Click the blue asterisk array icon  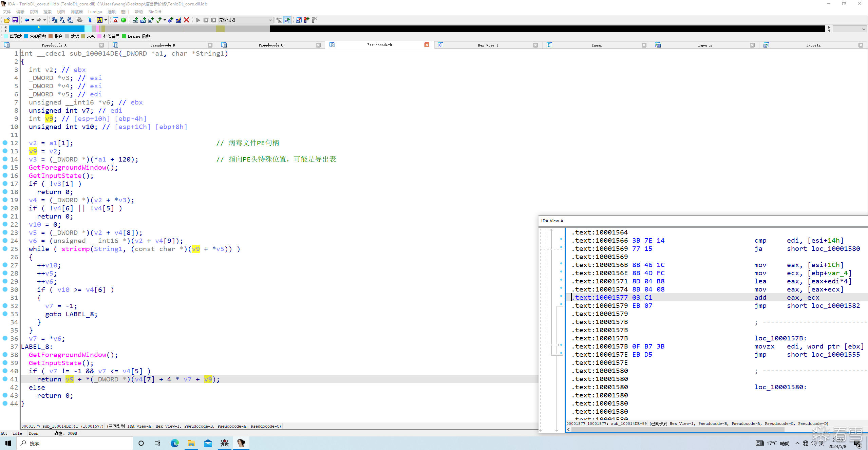click(171, 20)
